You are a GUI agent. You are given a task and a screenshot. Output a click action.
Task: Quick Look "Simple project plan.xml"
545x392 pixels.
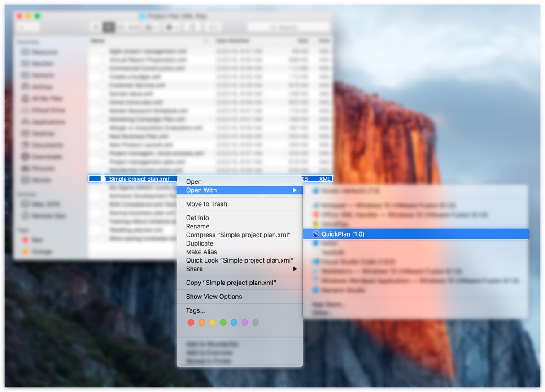(x=240, y=260)
